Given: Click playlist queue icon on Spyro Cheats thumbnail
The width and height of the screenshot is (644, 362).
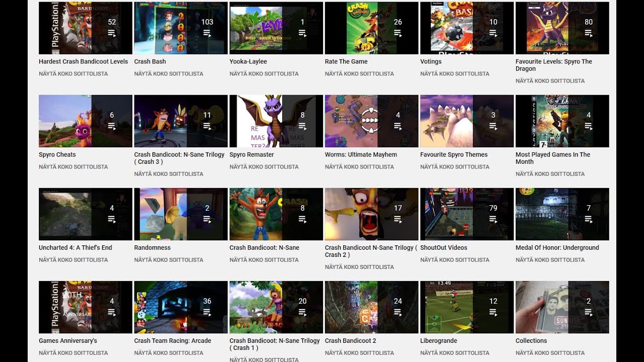Looking at the screenshot, I should (x=112, y=126).
